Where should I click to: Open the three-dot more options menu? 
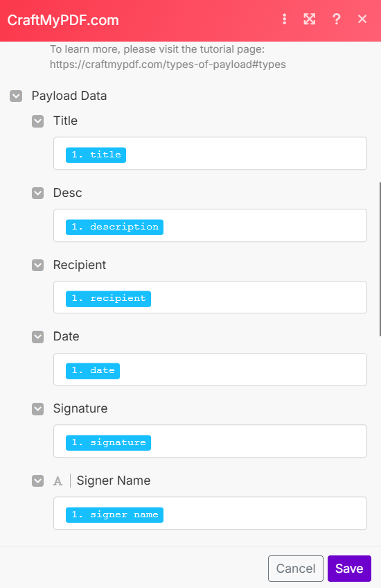(284, 19)
